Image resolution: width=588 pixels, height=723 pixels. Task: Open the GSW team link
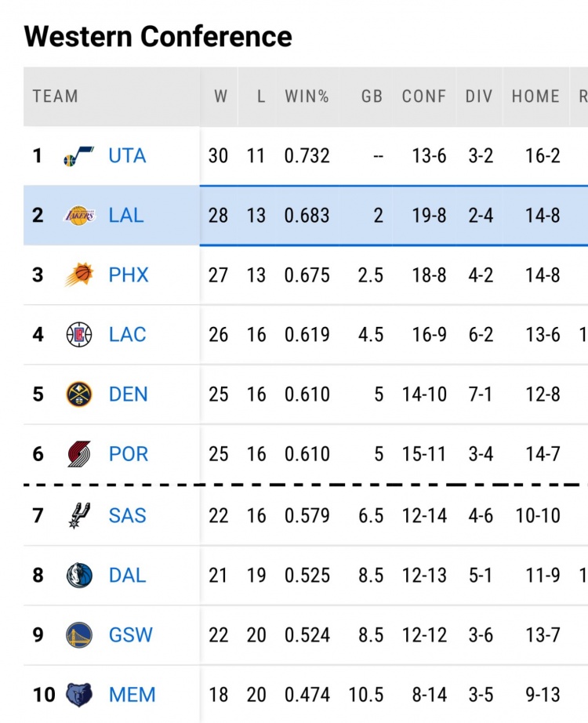pyautogui.click(x=130, y=634)
